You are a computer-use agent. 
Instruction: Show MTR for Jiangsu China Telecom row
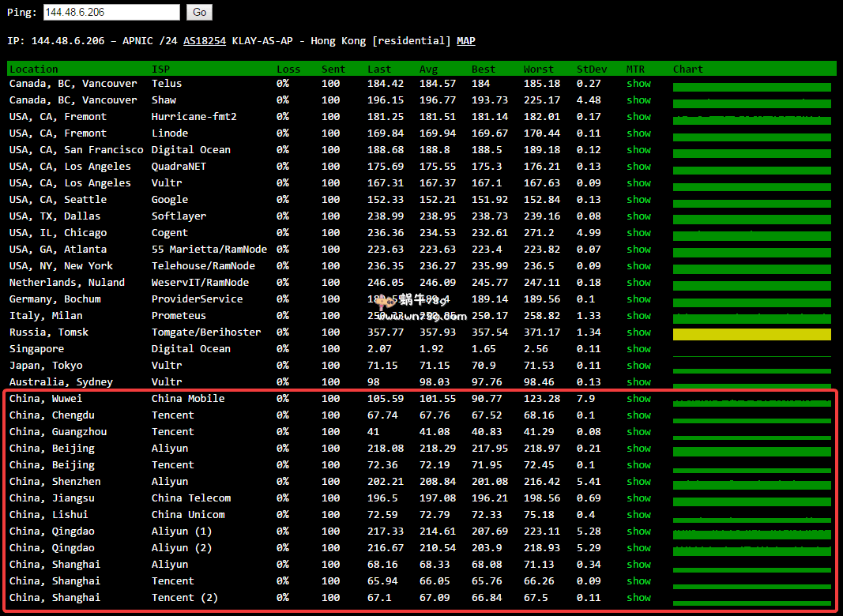638,498
